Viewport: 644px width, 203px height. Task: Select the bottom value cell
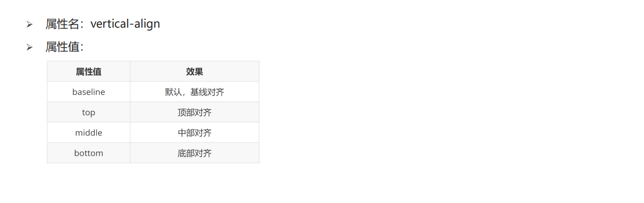[x=89, y=153]
